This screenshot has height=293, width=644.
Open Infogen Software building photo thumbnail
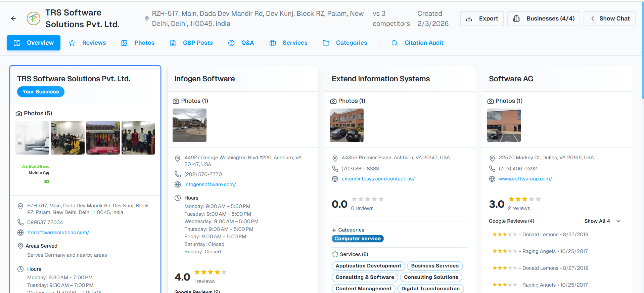coord(189,125)
